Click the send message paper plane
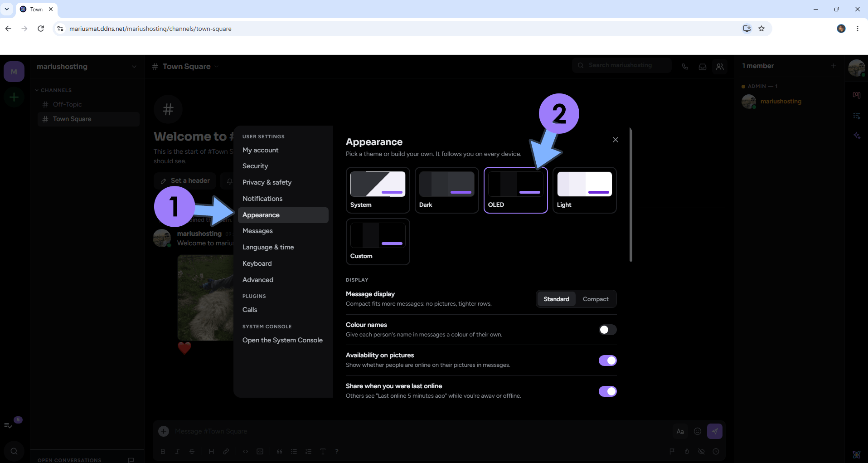This screenshot has width=868, height=463. click(x=715, y=431)
